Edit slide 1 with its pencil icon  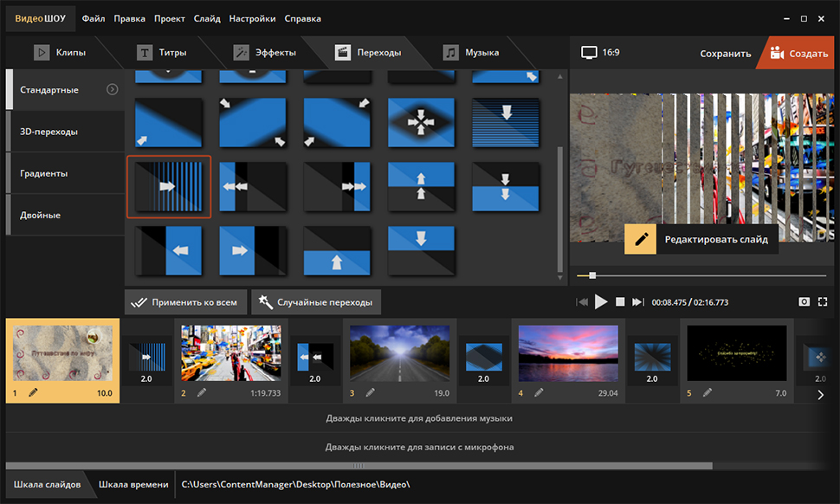point(33,392)
